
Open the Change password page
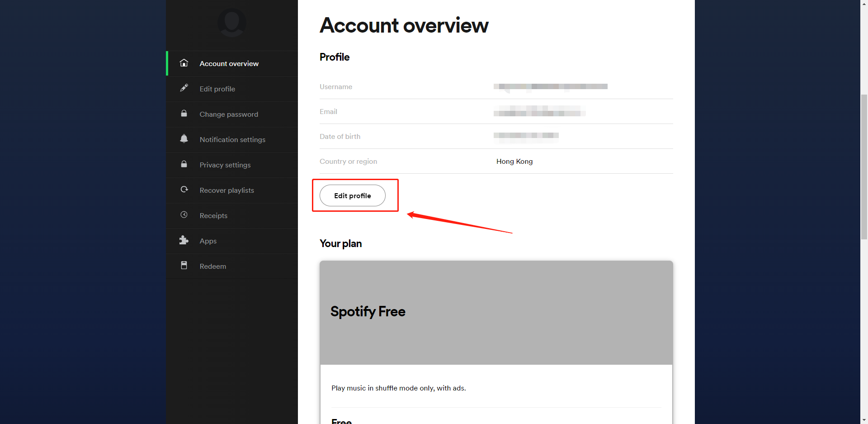[x=232, y=114]
